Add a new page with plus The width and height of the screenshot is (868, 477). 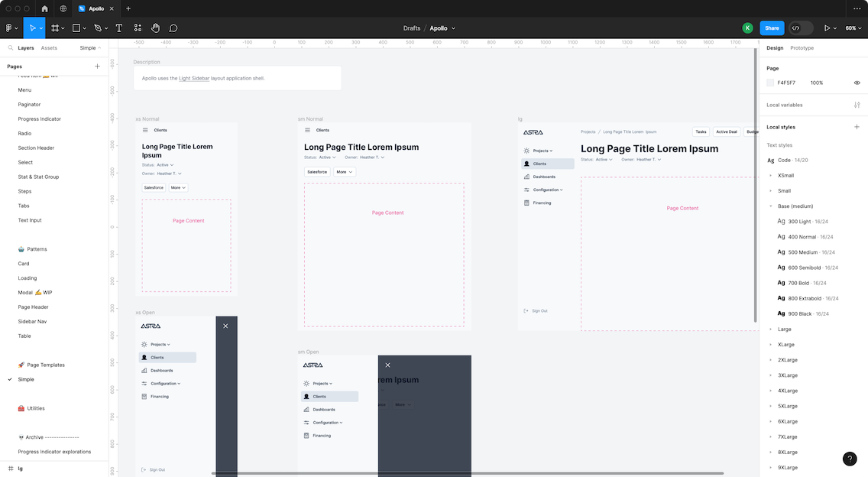pos(97,67)
